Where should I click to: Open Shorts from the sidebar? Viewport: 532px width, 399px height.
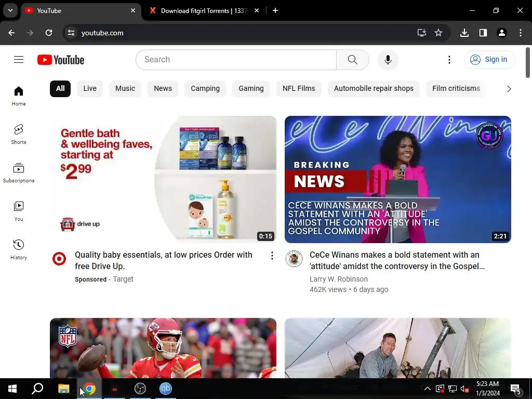click(19, 135)
